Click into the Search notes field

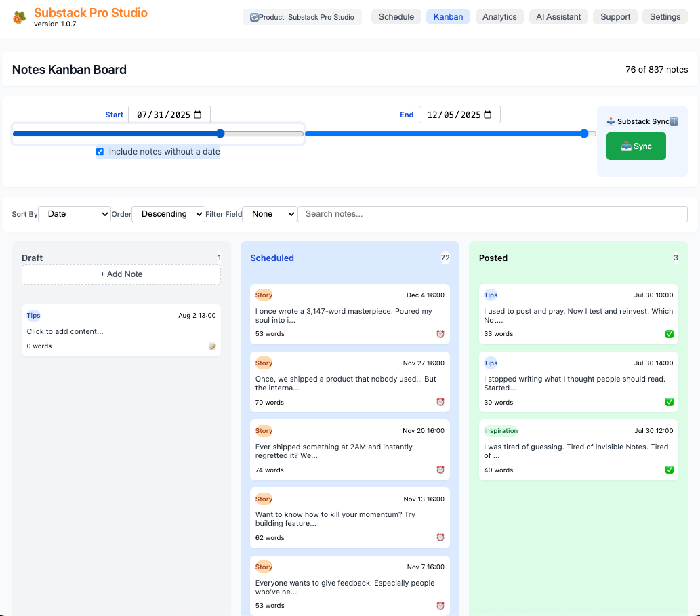(493, 214)
